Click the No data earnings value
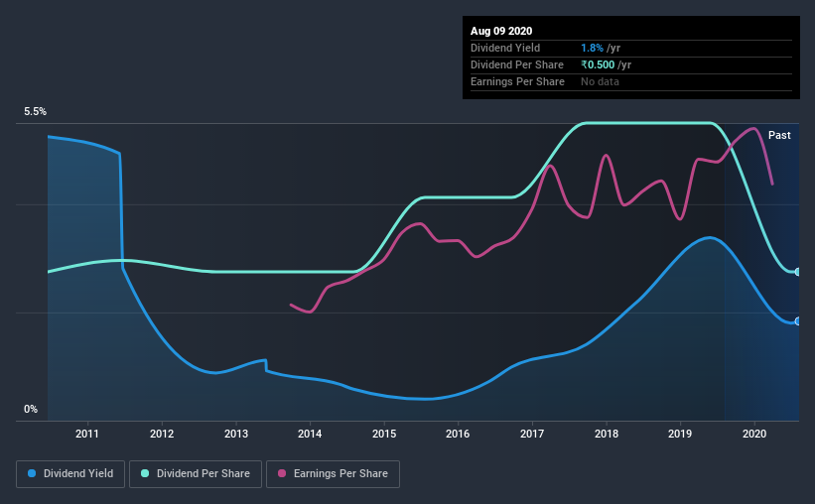 click(600, 81)
